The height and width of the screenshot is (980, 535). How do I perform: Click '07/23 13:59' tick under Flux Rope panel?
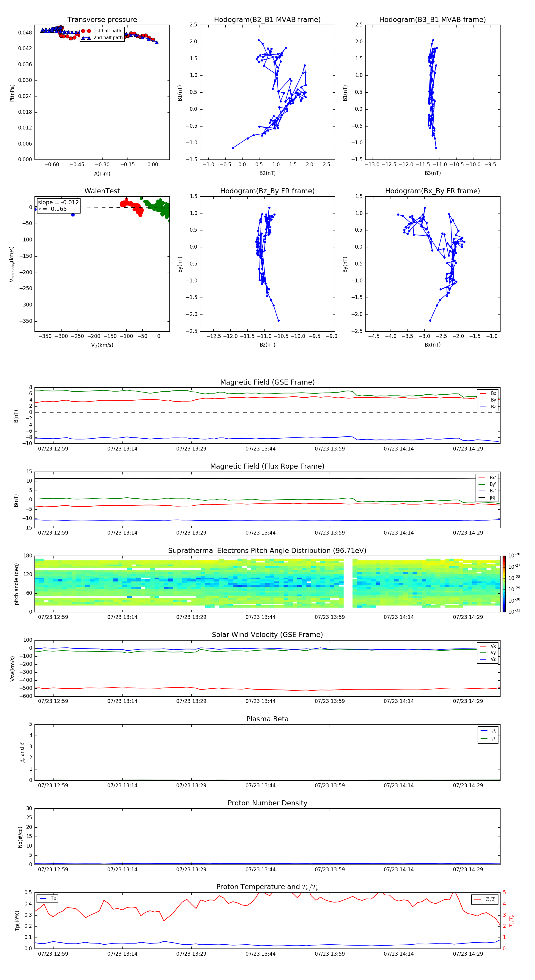point(330,533)
